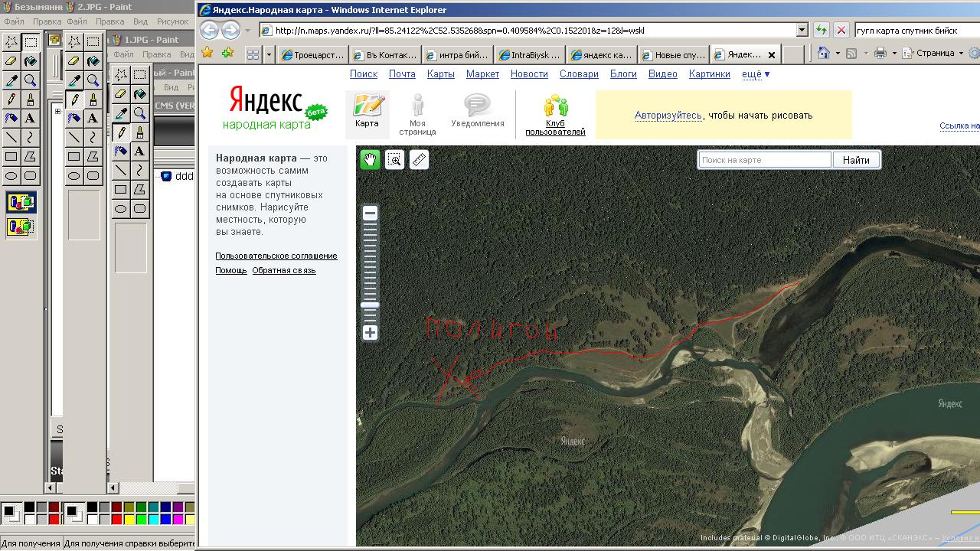This screenshot has height=551, width=980.
Task: Click the Авторизуйтесь link
Action: [668, 116]
